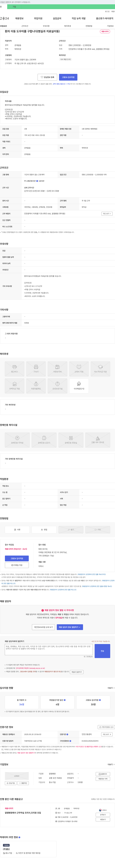Click the info icon next to 인증기관

point(67,734)
